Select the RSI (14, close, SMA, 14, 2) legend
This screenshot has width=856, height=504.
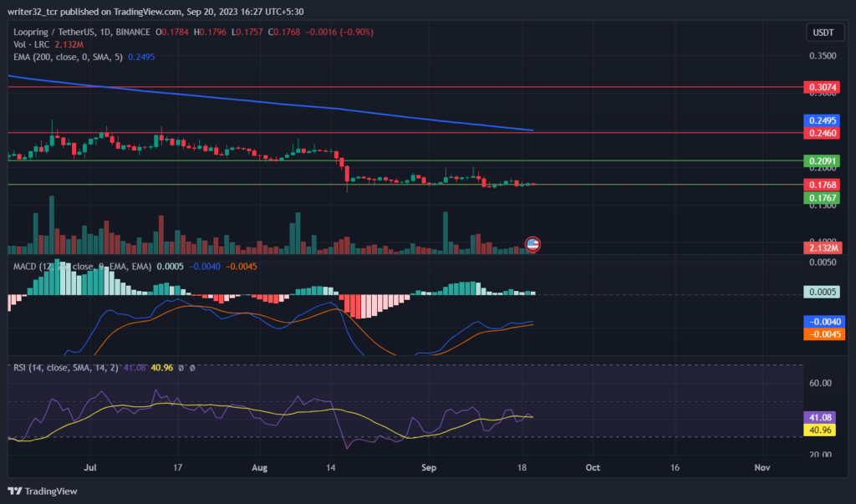coord(65,368)
